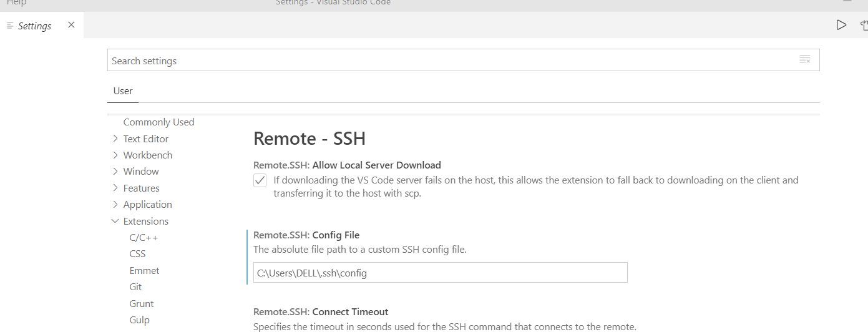Screen dimensions: 868x332
Task: Select Extensions in settings tree
Action: (x=146, y=221)
